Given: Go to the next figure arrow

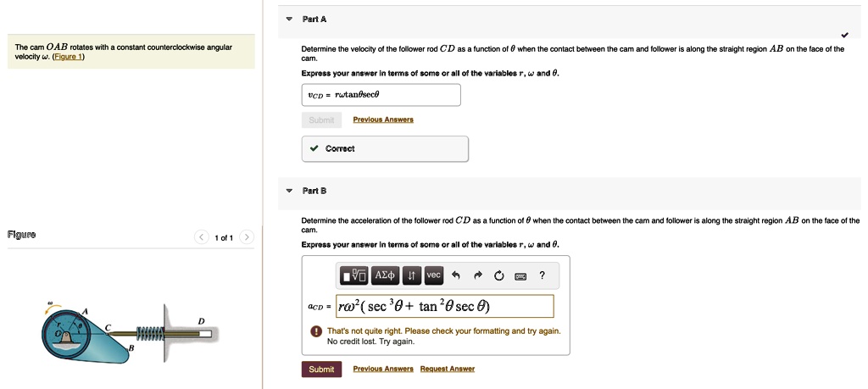Looking at the screenshot, I should pyautogui.click(x=247, y=237).
